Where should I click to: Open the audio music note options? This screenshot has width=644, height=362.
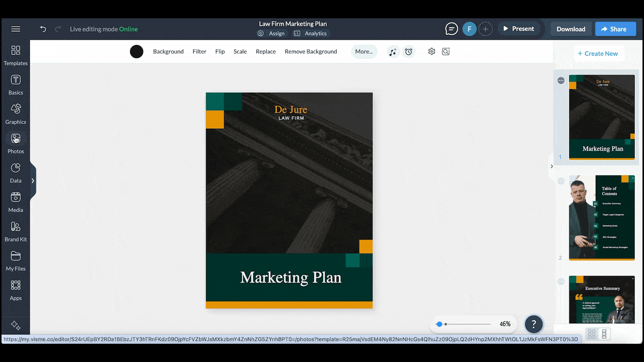tap(393, 51)
